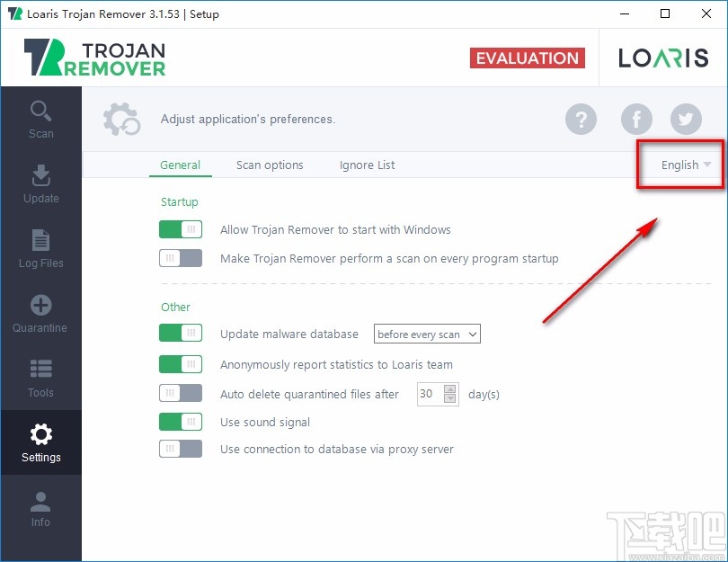Click the EVALUATION badge
Screen dimensions: 728x562
coord(527,58)
